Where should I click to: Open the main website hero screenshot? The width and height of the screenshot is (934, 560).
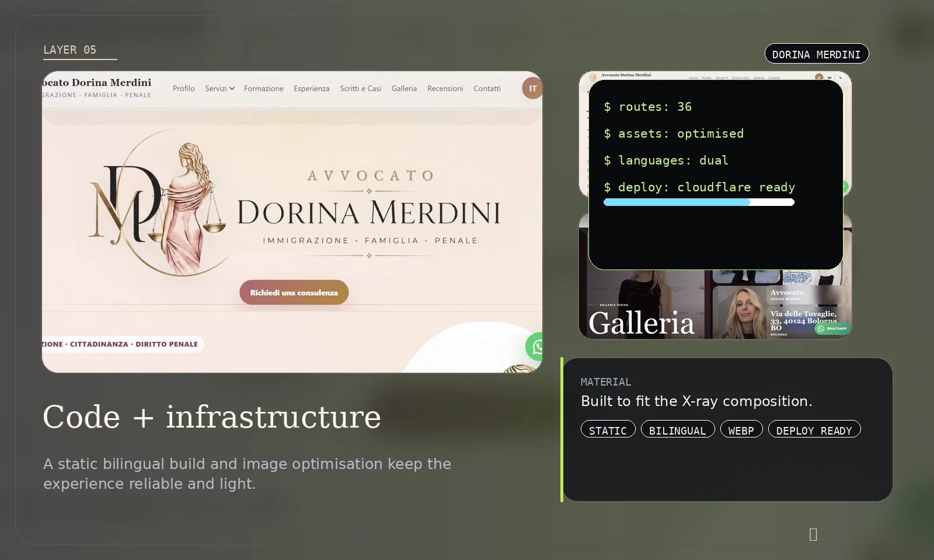292,222
